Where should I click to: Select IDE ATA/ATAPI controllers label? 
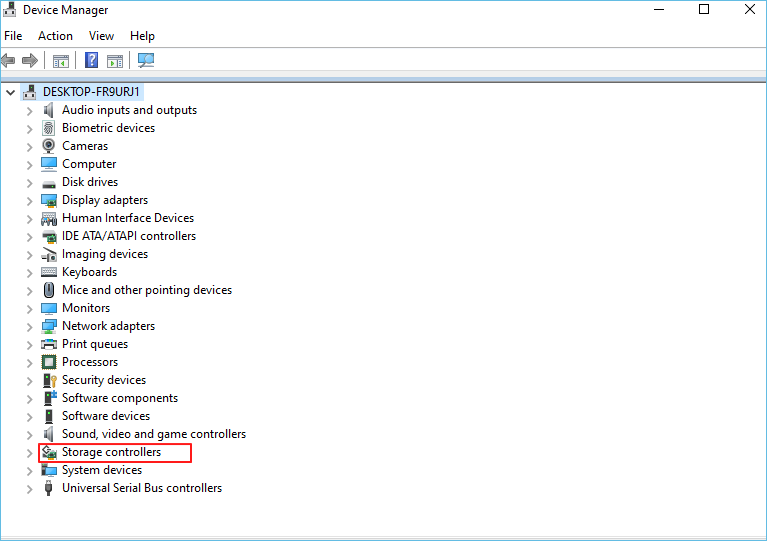click(x=129, y=236)
